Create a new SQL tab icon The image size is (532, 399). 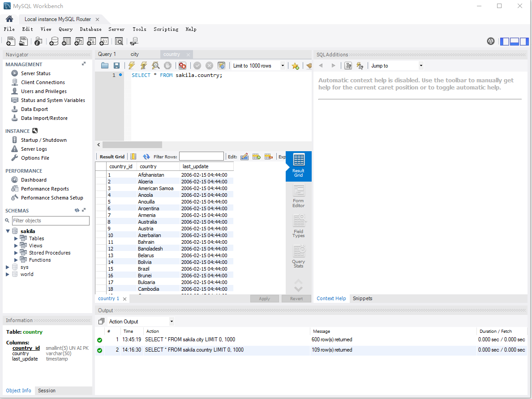[x=11, y=41]
